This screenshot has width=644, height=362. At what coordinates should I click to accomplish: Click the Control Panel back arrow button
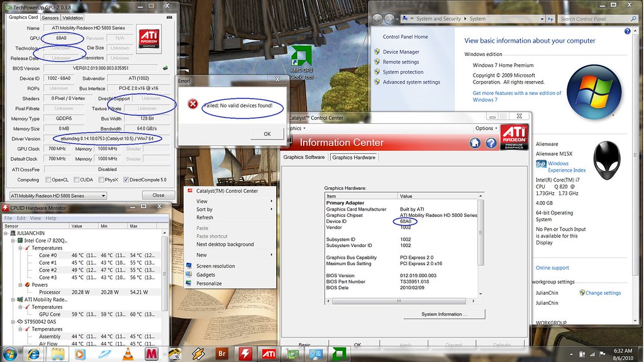coord(377,19)
